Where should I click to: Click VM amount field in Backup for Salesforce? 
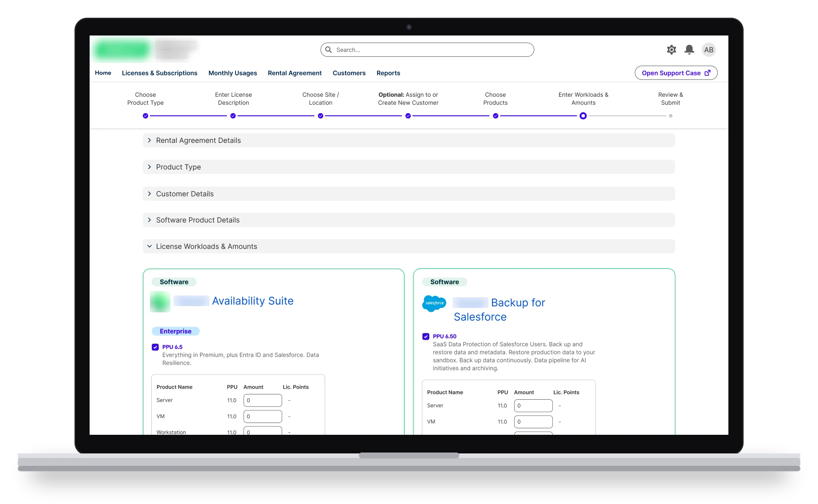[533, 421]
